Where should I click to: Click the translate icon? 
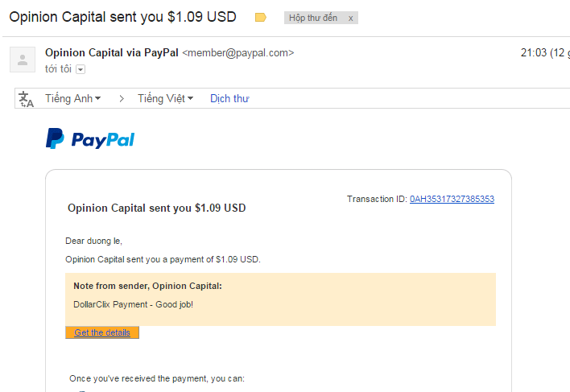[x=27, y=99]
